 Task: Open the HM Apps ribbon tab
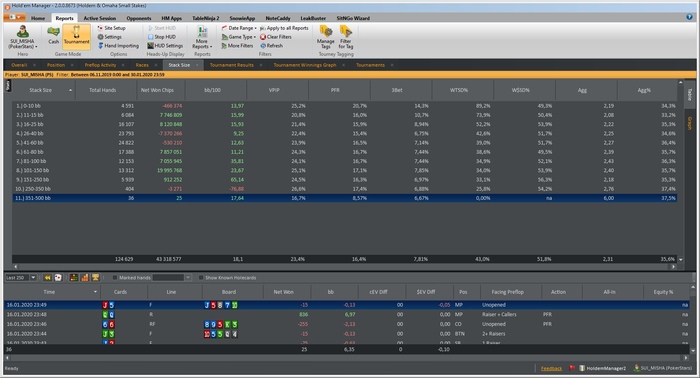coord(171,18)
